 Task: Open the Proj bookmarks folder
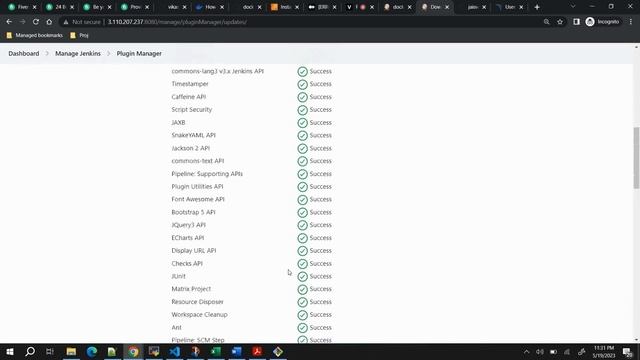[79, 36]
